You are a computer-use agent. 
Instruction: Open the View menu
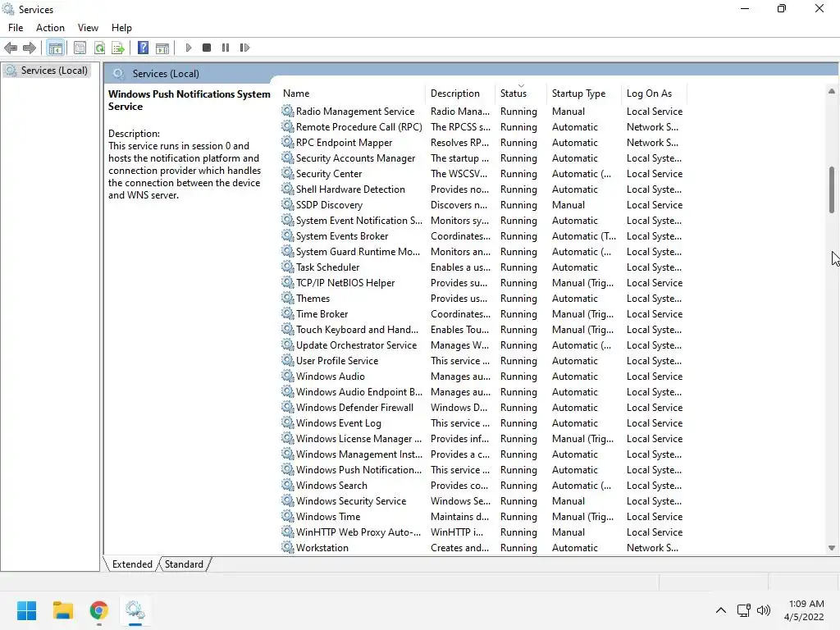88,28
